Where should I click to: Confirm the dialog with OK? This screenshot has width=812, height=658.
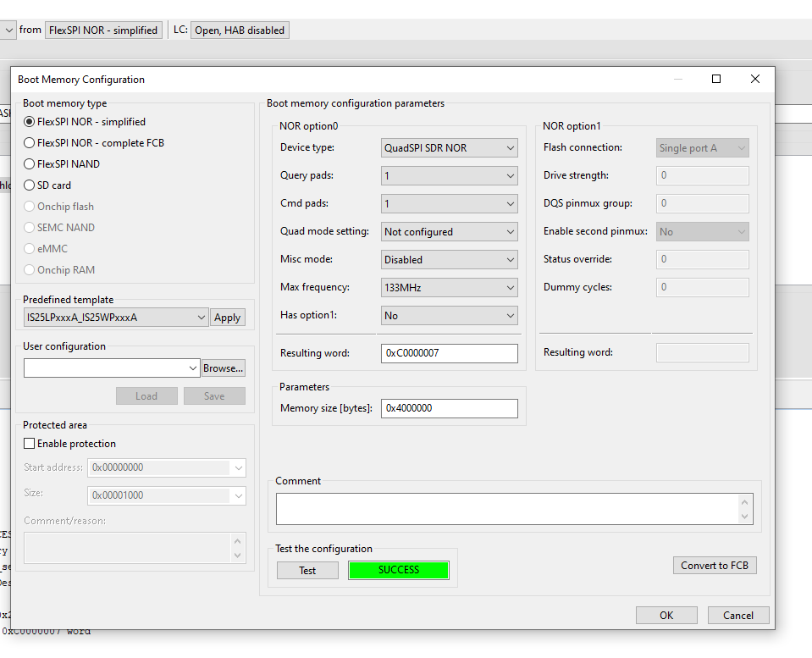tap(666, 615)
